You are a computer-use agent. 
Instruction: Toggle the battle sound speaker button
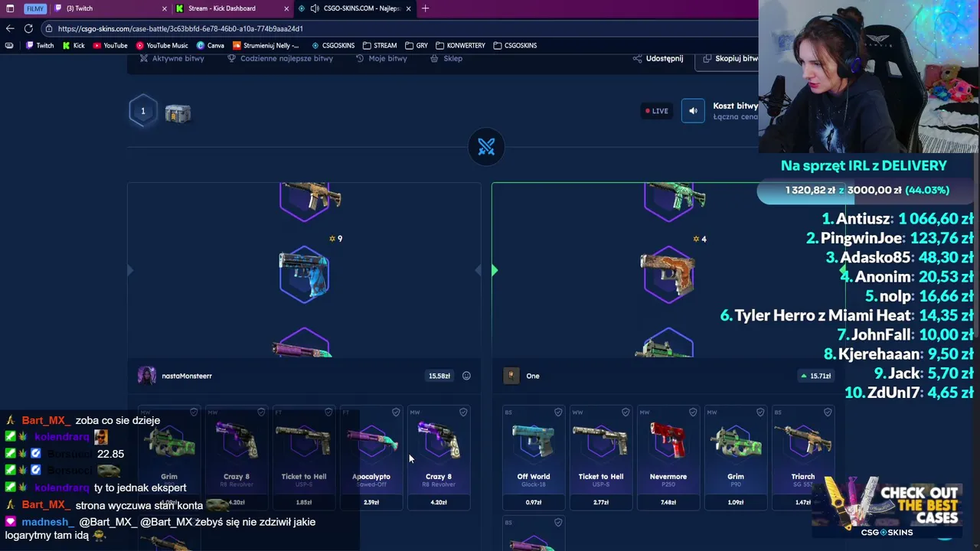(693, 111)
